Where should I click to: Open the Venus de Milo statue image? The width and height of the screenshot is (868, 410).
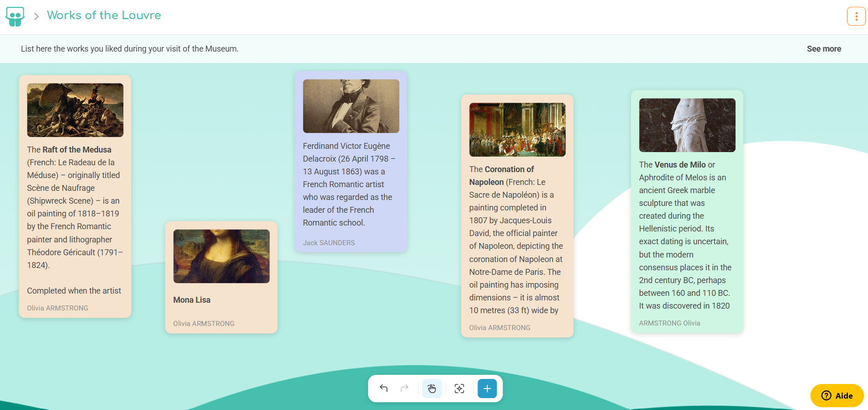click(688, 125)
